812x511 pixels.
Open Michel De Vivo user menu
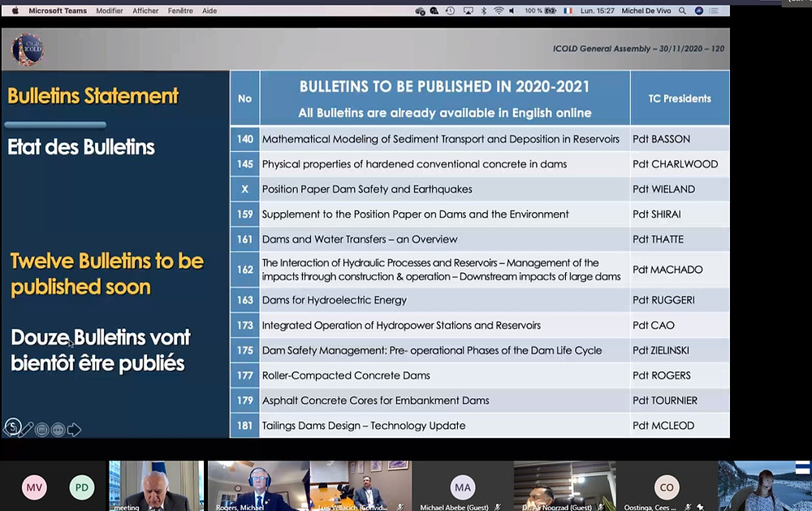click(646, 11)
